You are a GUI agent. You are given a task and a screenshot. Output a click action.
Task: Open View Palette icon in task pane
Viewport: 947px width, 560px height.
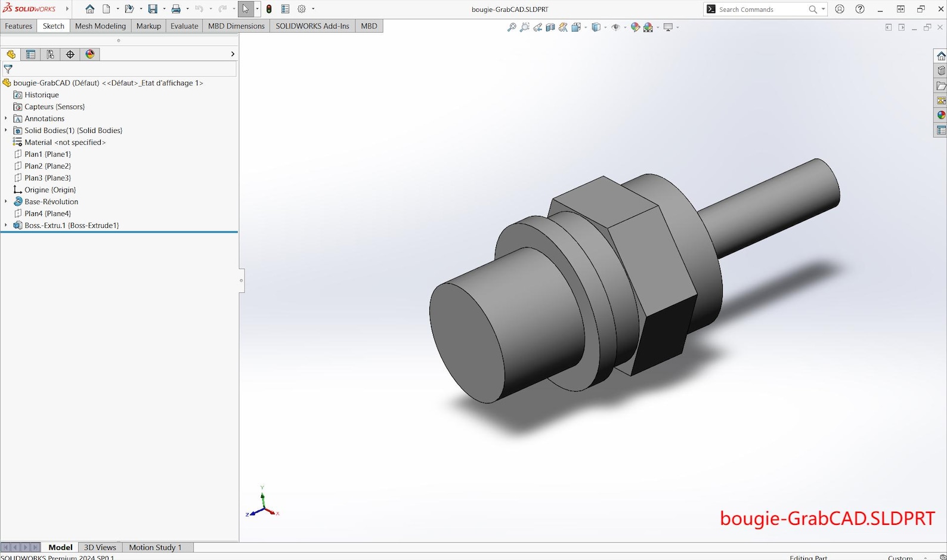(x=941, y=101)
